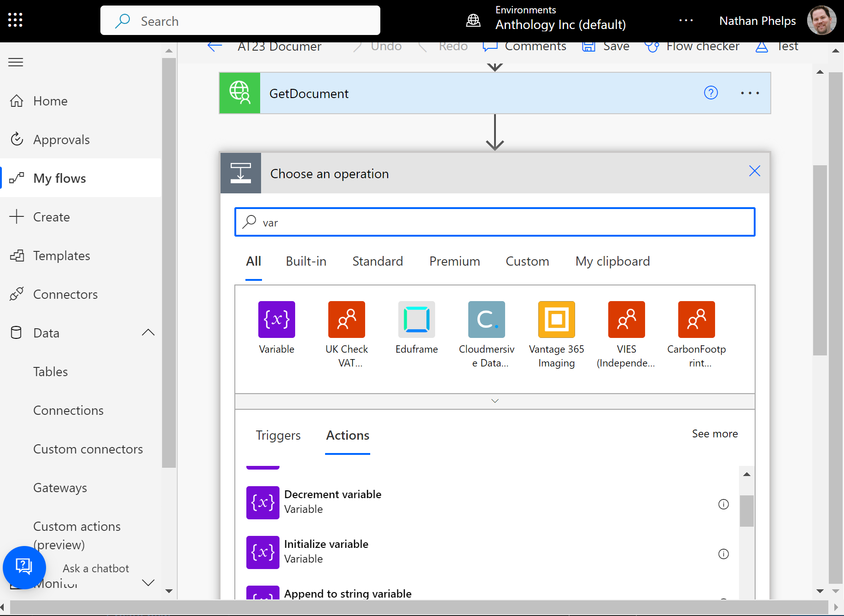Click the operation search field containing var
The width and height of the screenshot is (844, 616).
[495, 222]
